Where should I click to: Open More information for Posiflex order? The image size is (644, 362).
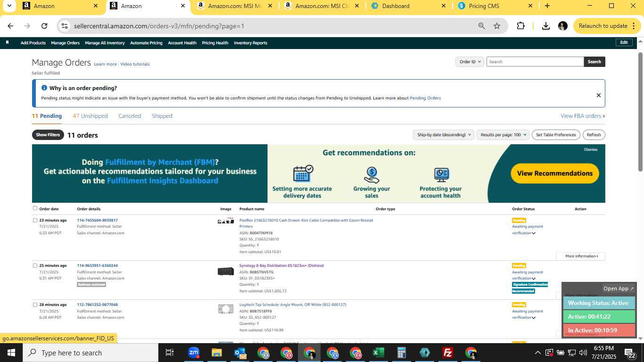581,256
